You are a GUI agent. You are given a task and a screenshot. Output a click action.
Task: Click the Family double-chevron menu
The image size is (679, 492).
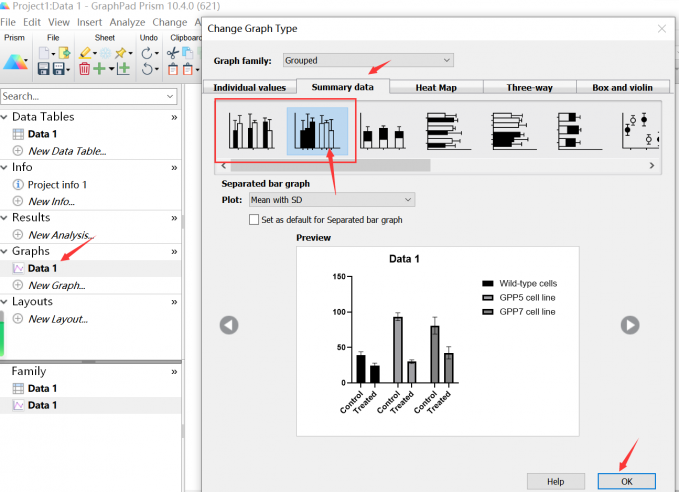(x=174, y=372)
